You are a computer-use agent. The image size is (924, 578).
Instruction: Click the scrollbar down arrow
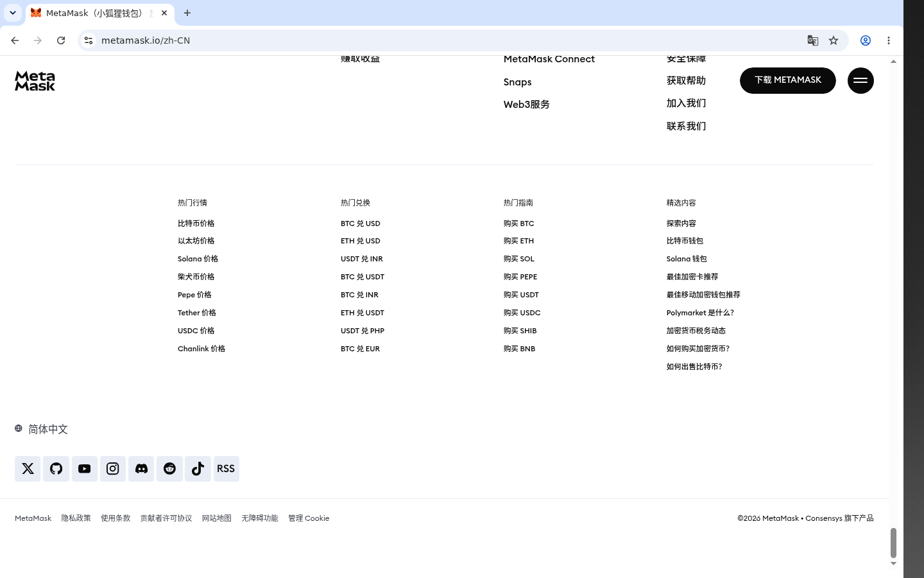pyautogui.click(x=893, y=564)
